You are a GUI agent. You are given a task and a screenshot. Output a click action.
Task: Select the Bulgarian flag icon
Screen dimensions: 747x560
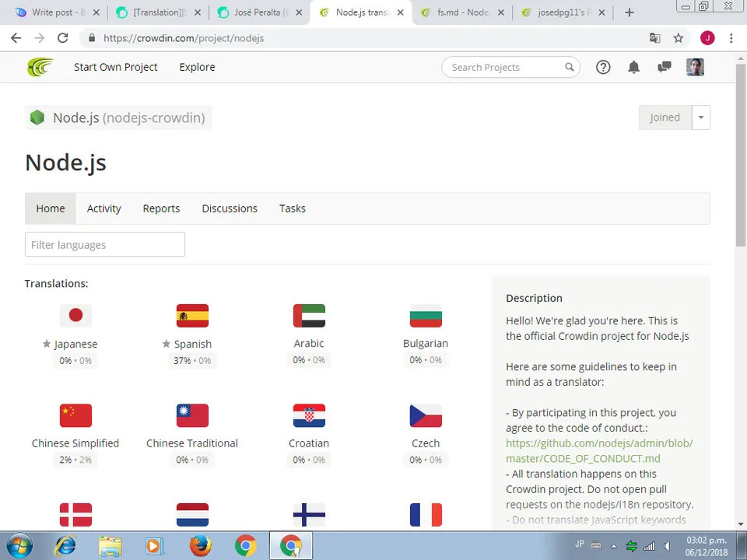coord(426,315)
